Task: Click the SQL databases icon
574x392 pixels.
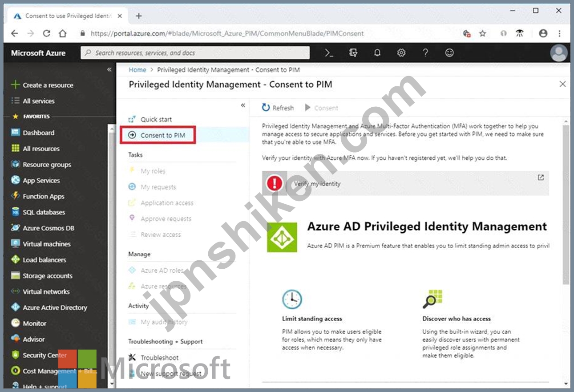Action: pos(16,212)
